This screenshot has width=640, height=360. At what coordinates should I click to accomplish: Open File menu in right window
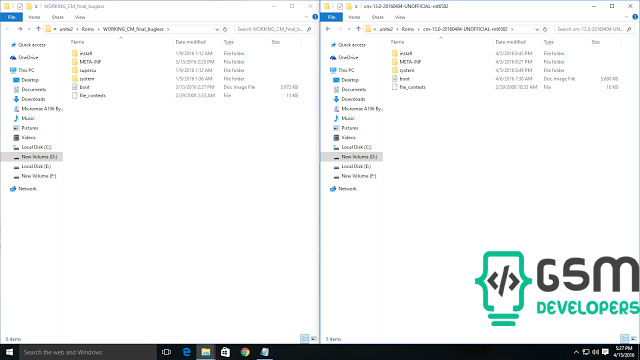point(331,17)
